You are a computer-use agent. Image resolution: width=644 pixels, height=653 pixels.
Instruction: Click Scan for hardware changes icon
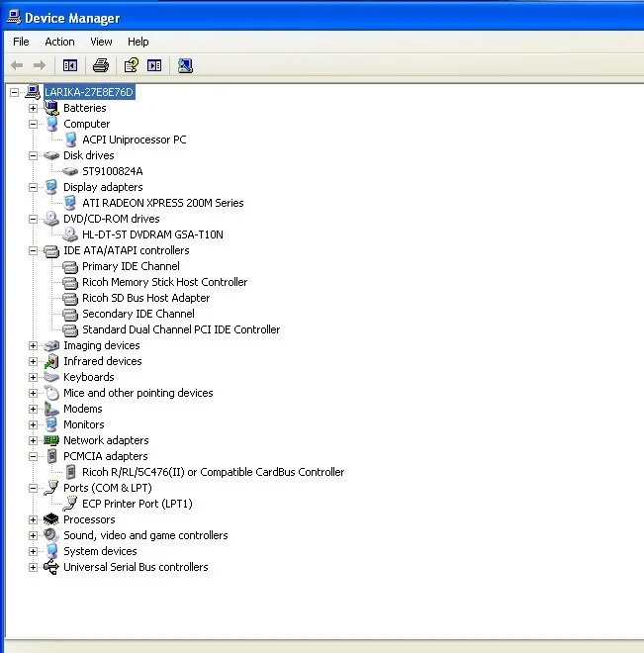(185, 65)
